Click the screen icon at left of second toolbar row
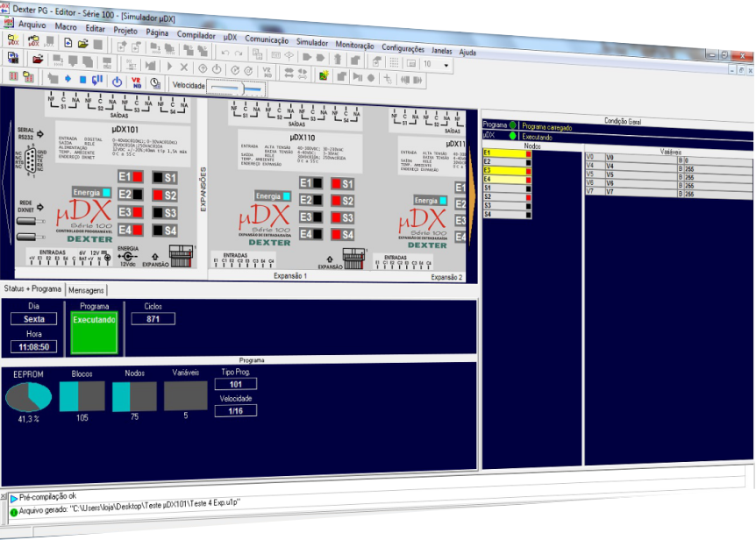756x540 pixels. point(13,58)
